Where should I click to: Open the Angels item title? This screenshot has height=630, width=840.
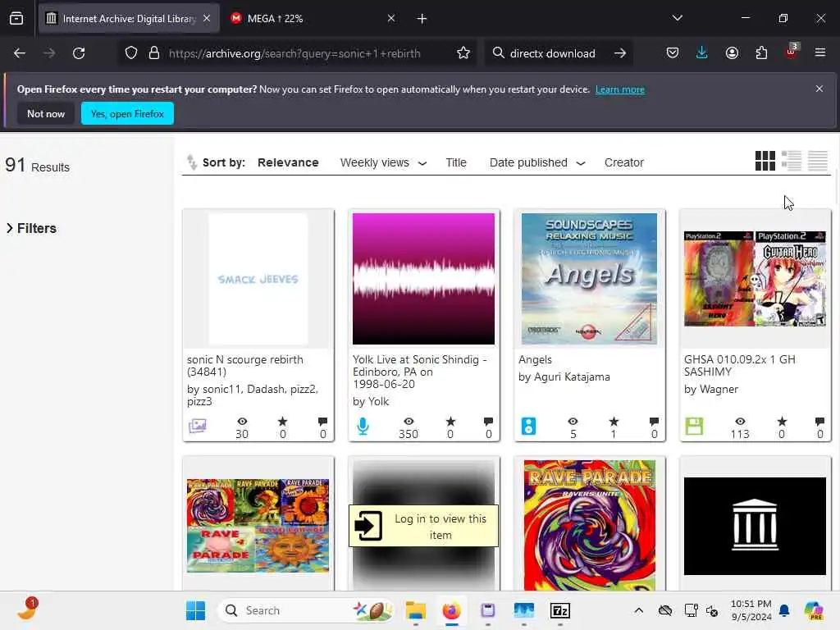pos(535,359)
